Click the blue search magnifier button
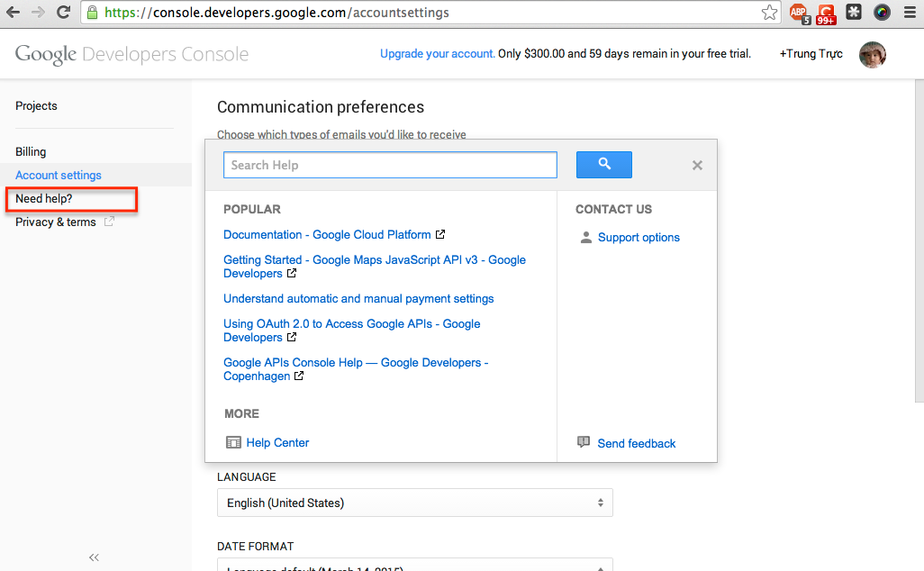Image resolution: width=924 pixels, height=571 pixels. [x=603, y=165]
